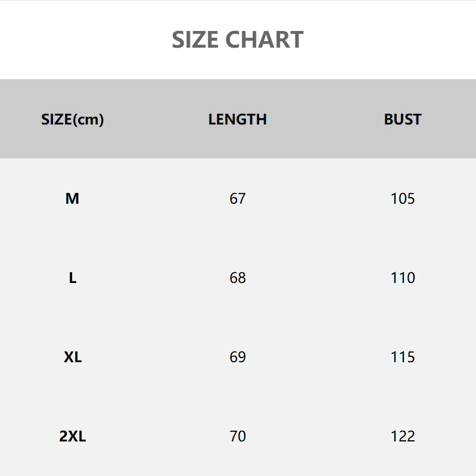476x476 pixels.
Task: Select the BUST column header
Action: (x=403, y=120)
